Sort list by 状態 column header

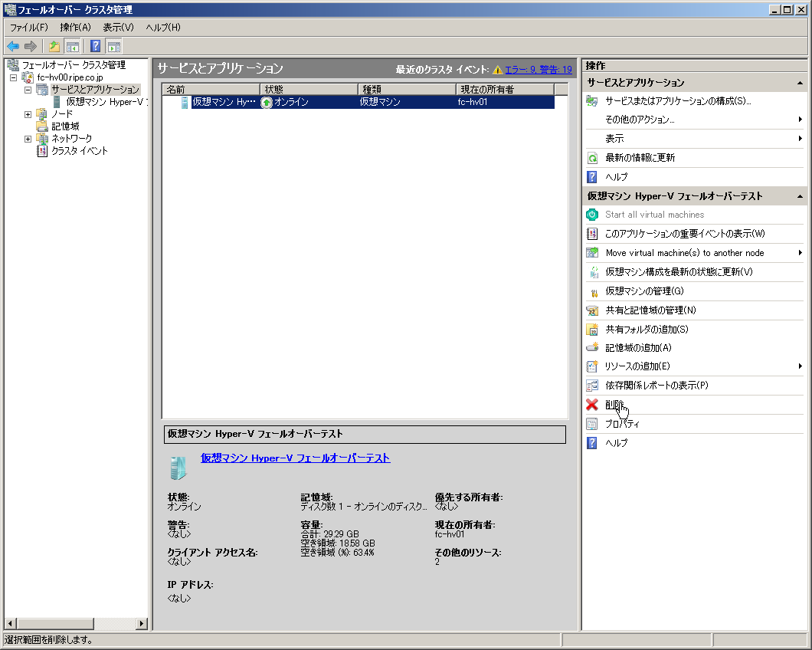click(309, 90)
